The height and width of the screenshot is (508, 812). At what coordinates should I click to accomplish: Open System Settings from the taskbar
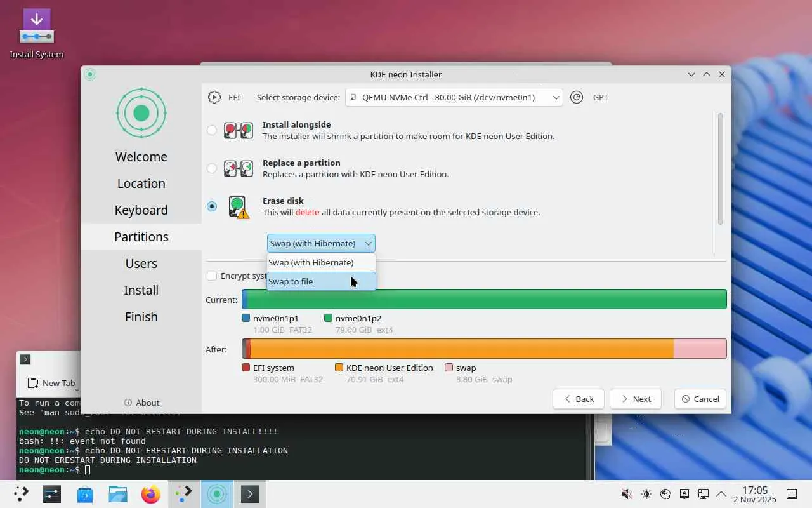point(52,494)
